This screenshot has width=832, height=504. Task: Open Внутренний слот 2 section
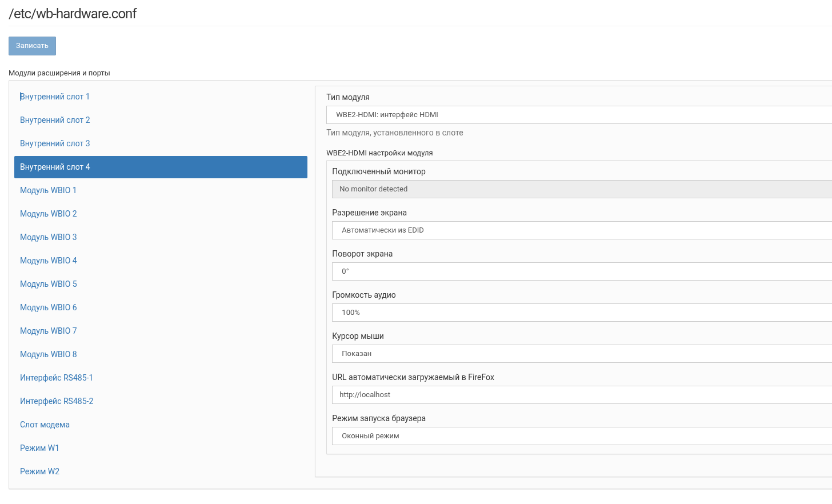[x=55, y=120]
